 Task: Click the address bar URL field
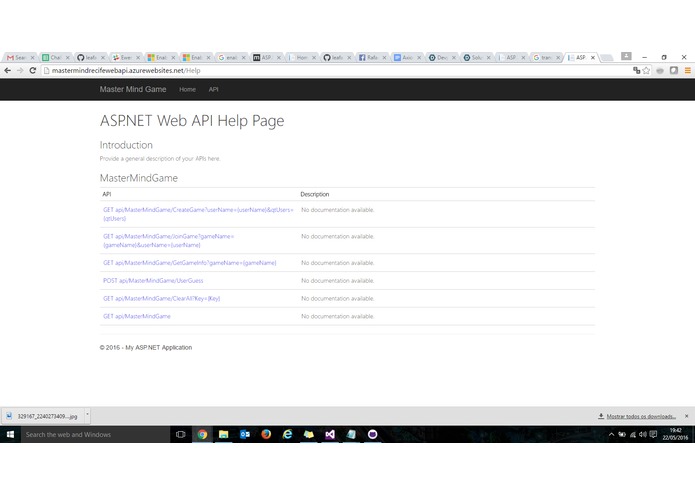[x=337, y=70]
